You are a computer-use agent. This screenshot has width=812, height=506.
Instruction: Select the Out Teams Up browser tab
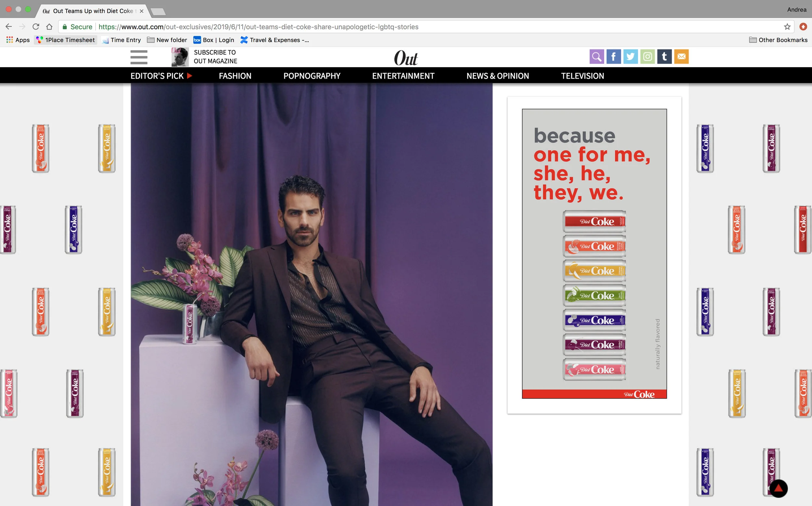pos(93,11)
